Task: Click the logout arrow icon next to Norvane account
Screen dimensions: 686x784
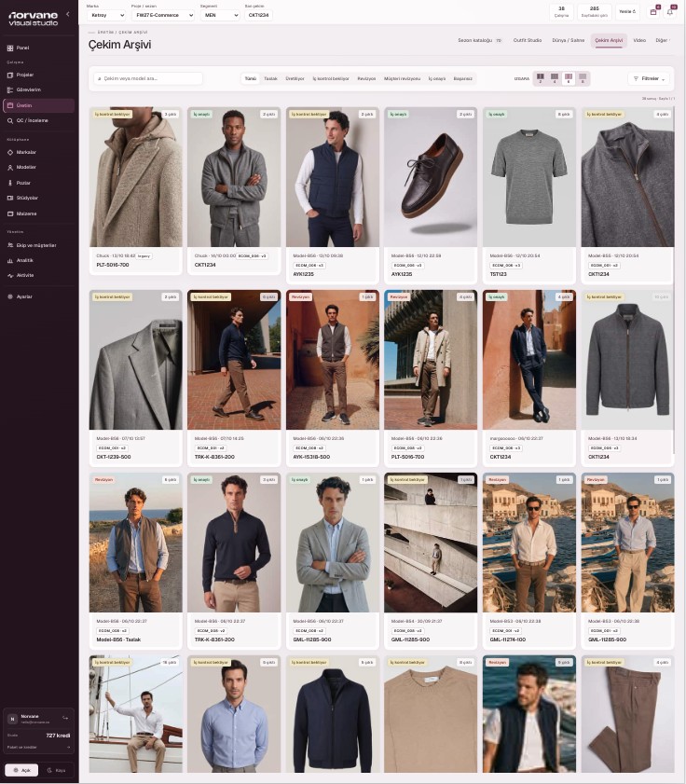Action: pyautogui.click(x=65, y=718)
